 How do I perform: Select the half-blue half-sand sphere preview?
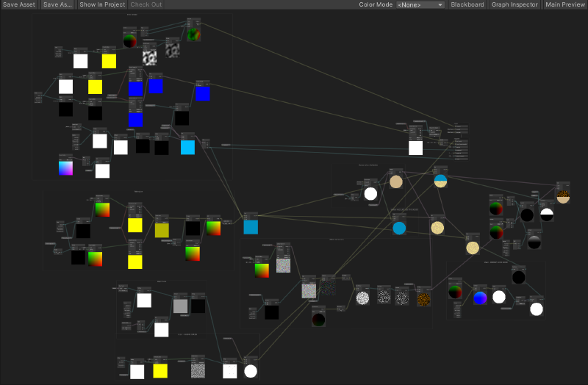click(440, 181)
